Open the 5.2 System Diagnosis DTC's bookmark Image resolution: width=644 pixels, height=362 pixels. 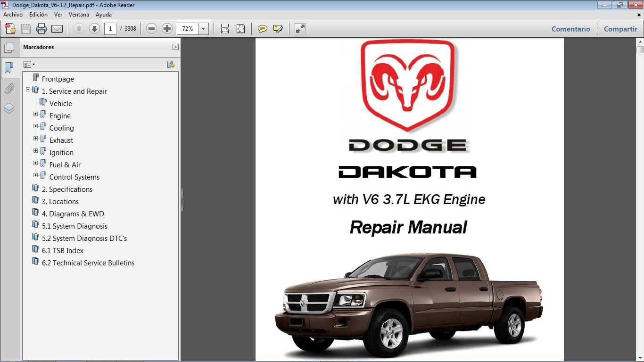[x=84, y=239]
